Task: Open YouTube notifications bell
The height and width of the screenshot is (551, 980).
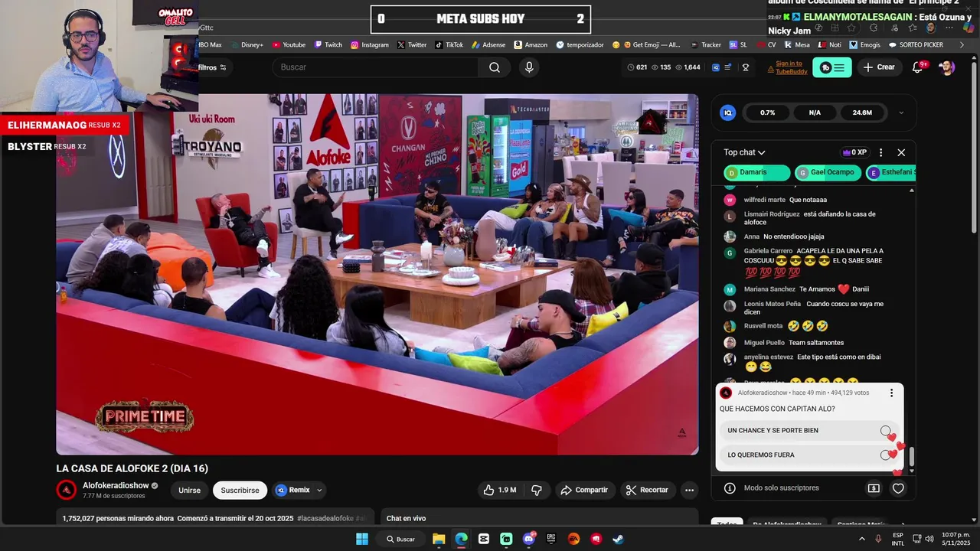Action: point(917,67)
